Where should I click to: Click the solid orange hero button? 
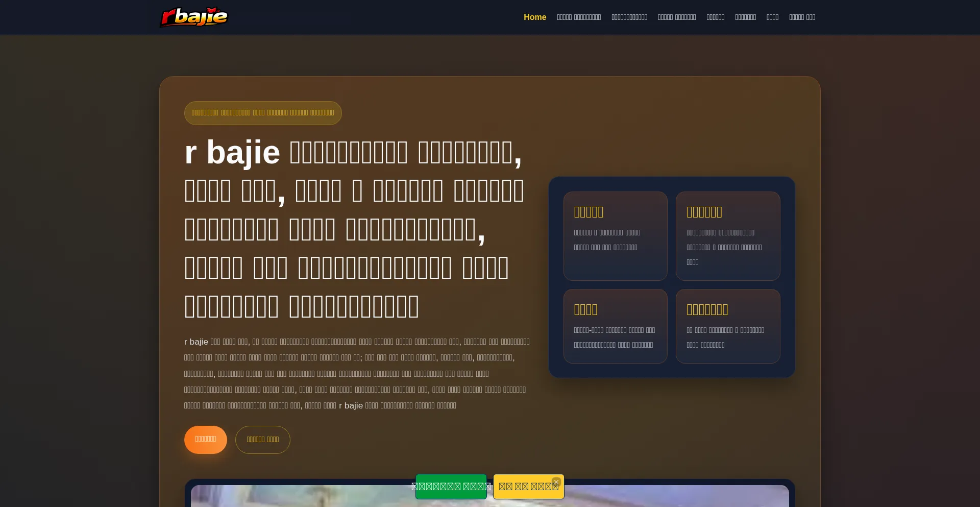click(x=206, y=440)
